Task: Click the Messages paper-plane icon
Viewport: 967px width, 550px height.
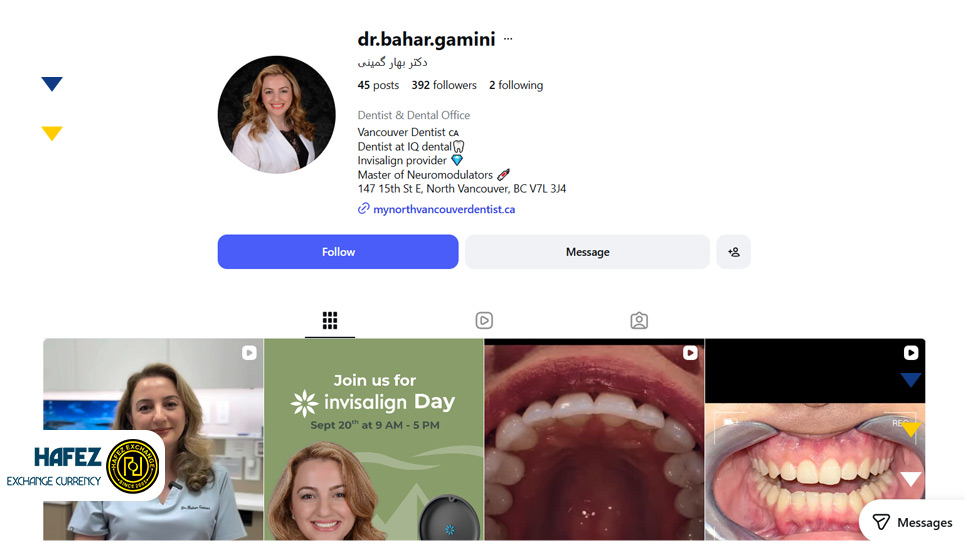Action: (x=881, y=522)
